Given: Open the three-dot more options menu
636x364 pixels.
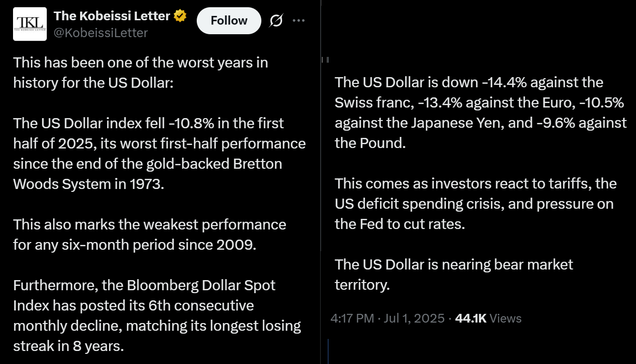Looking at the screenshot, I should (x=299, y=21).
